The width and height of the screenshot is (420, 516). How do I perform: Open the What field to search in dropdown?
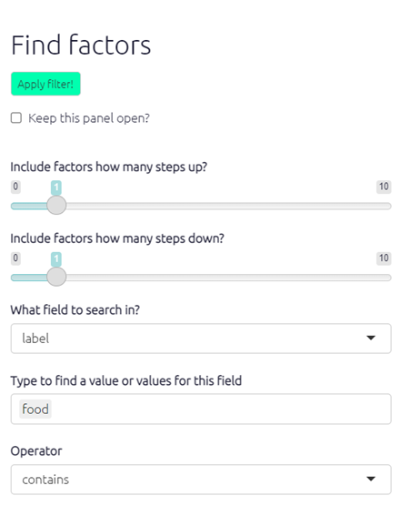pyautogui.click(x=201, y=339)
